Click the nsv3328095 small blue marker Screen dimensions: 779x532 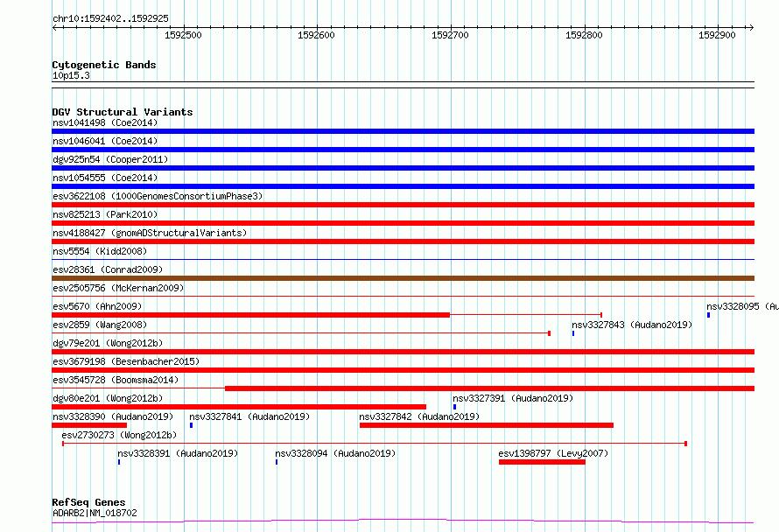point(708,315)
